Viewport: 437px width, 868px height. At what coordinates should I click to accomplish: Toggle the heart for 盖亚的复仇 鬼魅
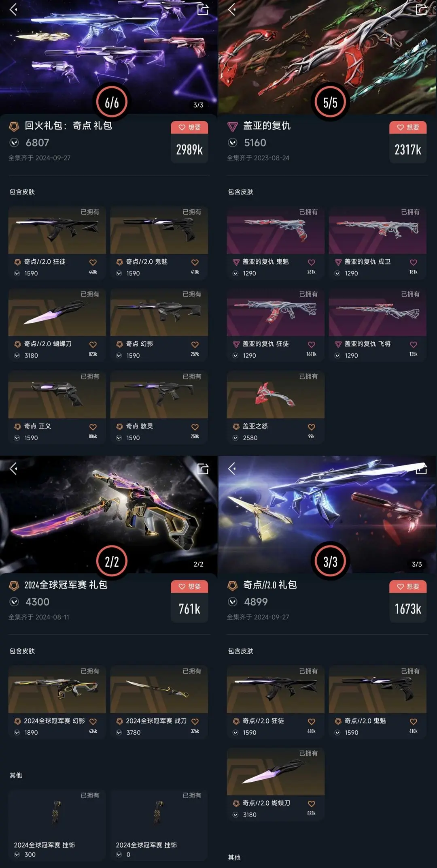pos(311,262)
